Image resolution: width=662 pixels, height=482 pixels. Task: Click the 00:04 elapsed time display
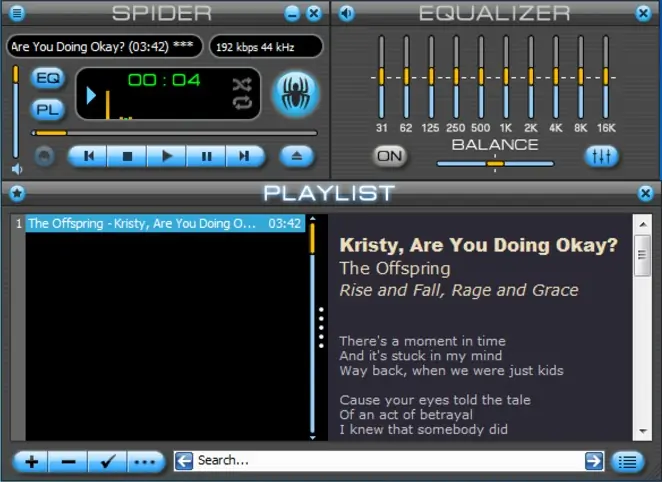click(164, 80)
